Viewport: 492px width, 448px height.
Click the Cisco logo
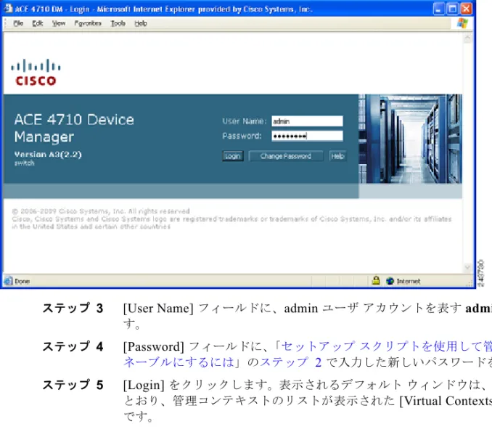pos(36,72)
